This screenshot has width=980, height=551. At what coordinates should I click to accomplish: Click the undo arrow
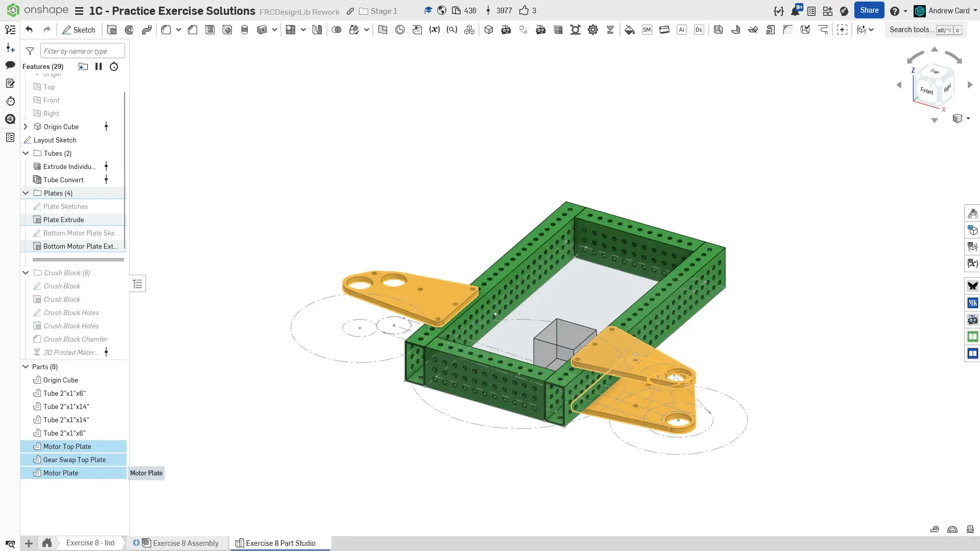pos(29,30)
